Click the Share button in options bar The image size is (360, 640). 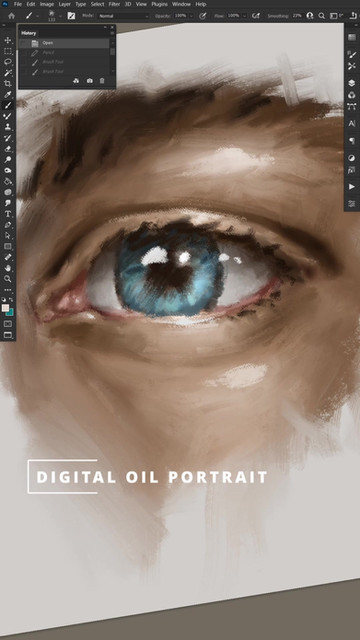click(x=354, y=16)
